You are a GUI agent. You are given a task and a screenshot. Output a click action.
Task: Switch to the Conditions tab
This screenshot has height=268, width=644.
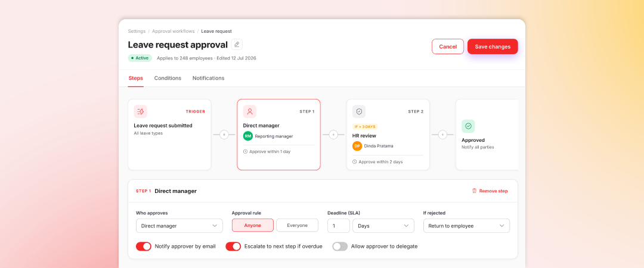pos(168,78)
